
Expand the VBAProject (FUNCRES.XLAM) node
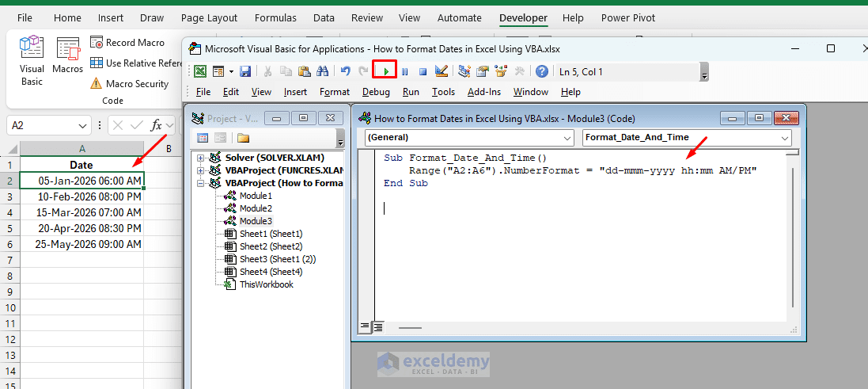(200, 170)
